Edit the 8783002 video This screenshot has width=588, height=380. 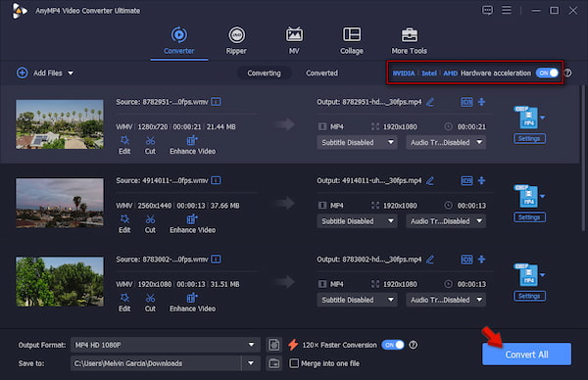coord(124,303)
